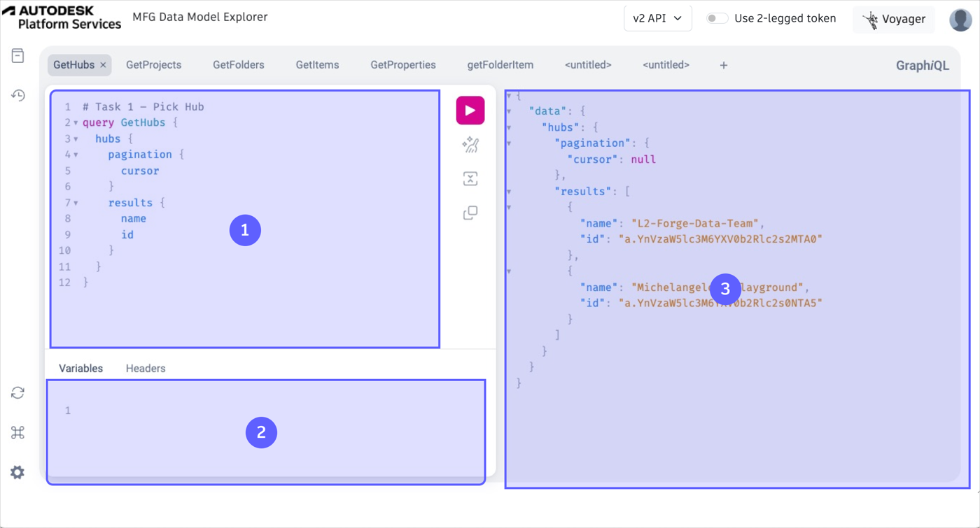
Task: Switch to the GetProjects tab
Action: [153, 65]
